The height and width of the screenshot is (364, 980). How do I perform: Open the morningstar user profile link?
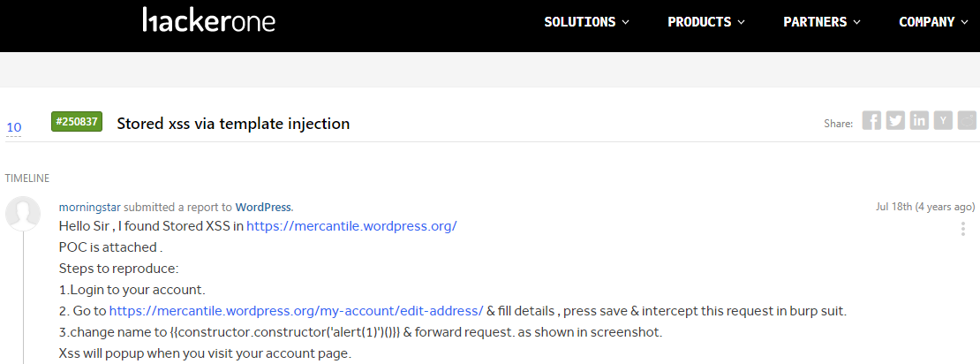89,207
